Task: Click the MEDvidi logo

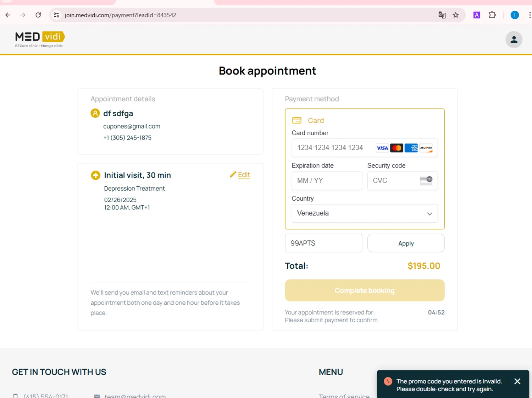Action: tap(40, 39)
